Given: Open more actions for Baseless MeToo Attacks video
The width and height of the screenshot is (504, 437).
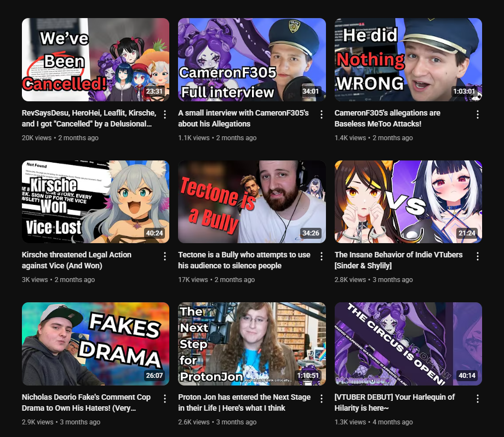Looking at the screenshot, I should [x=477, y=114].
